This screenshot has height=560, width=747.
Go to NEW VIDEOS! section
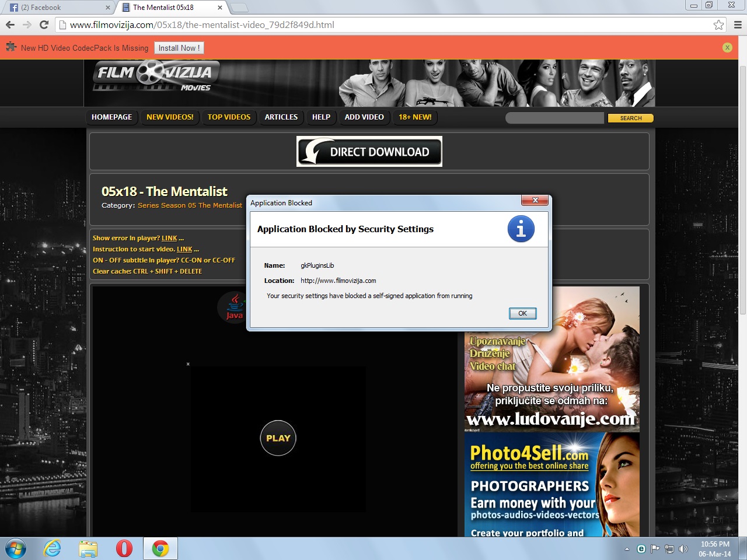(170, 117)
